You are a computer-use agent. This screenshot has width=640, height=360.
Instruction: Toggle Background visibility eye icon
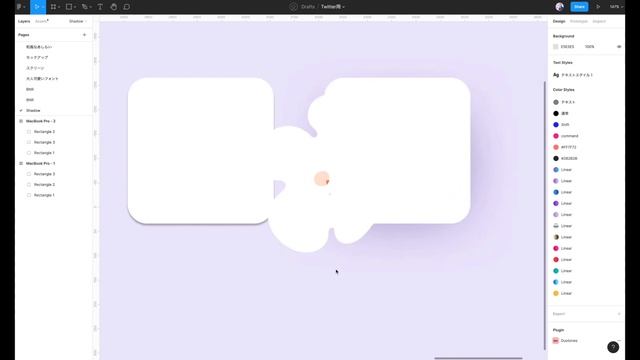click(x=619, y=47)
